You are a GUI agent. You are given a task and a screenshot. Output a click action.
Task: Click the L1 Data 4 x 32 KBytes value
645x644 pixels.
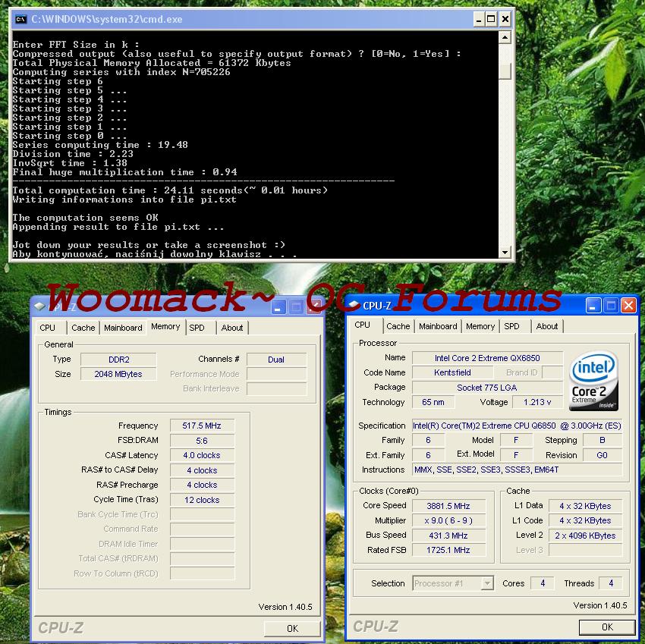pyautogui.click(x=585, y=506)
